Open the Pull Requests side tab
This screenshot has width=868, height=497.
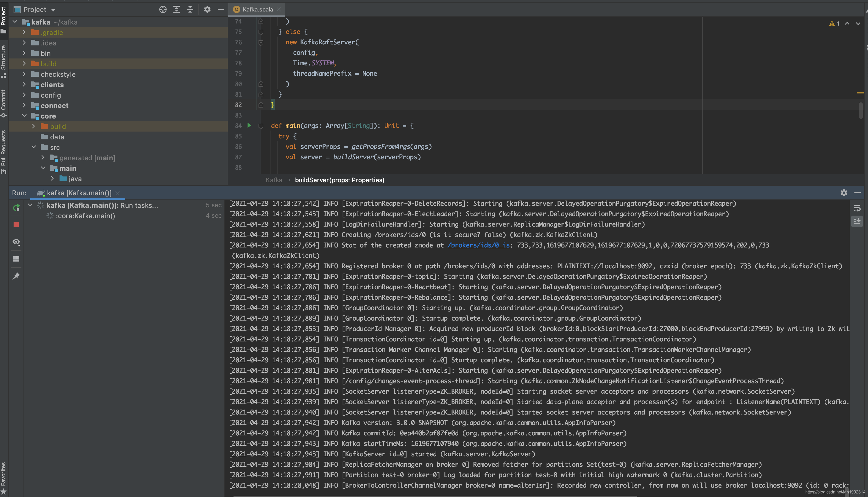[3, 152]
